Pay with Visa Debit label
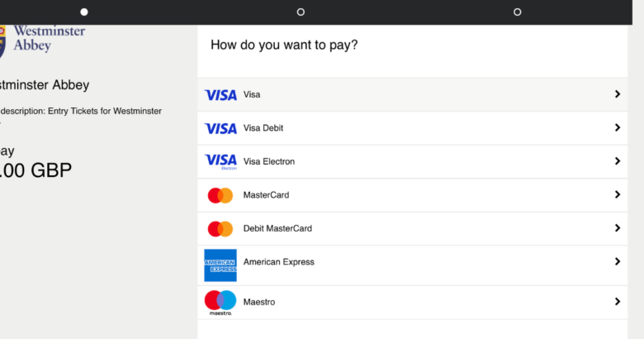Image resolution: width=644 pixels, height=339 pixels. pyautogui.click(x=263, y=128)
